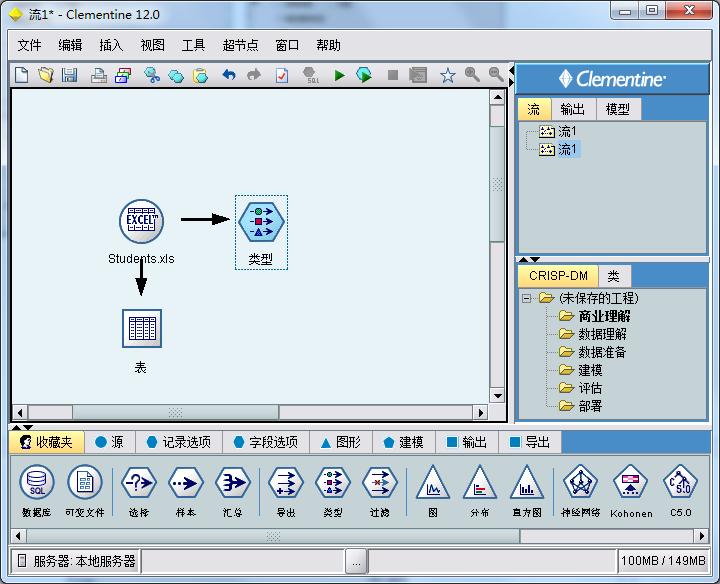Click the Zoom out magnifier icon
Viewport: 720px width, 584px height.
coord(496,74)
